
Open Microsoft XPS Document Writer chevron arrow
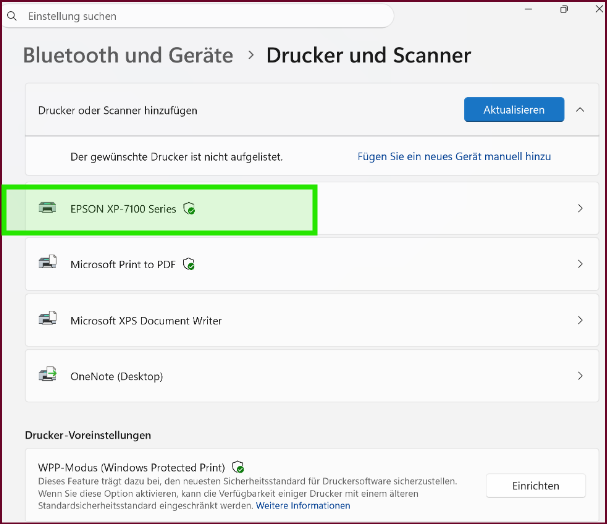coord(580,320)
